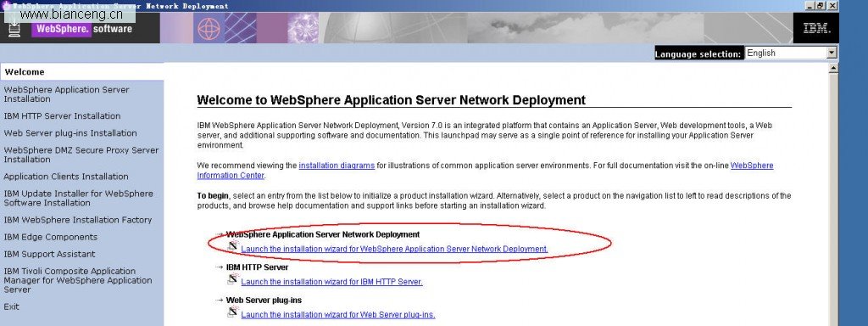This screenshot has height=326, width=868.
Task: Click the Web Server plug-ins section heading
Action: coord(264,300)
